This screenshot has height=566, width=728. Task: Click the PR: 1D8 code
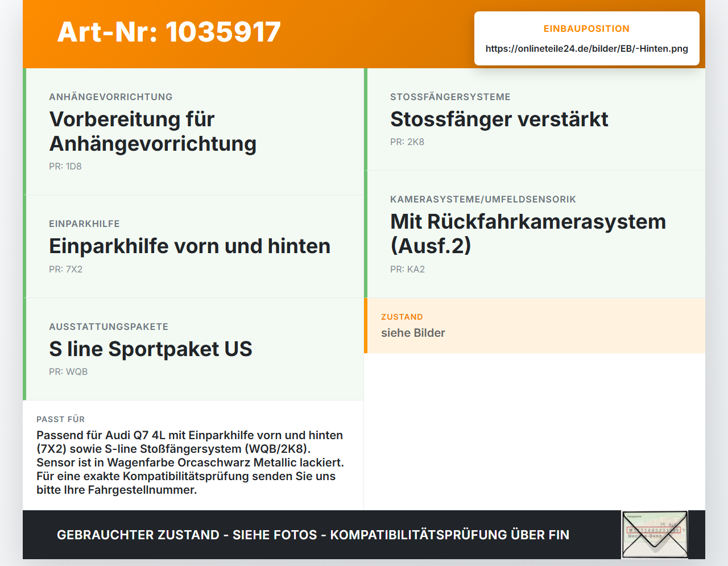tap(65, 166)
